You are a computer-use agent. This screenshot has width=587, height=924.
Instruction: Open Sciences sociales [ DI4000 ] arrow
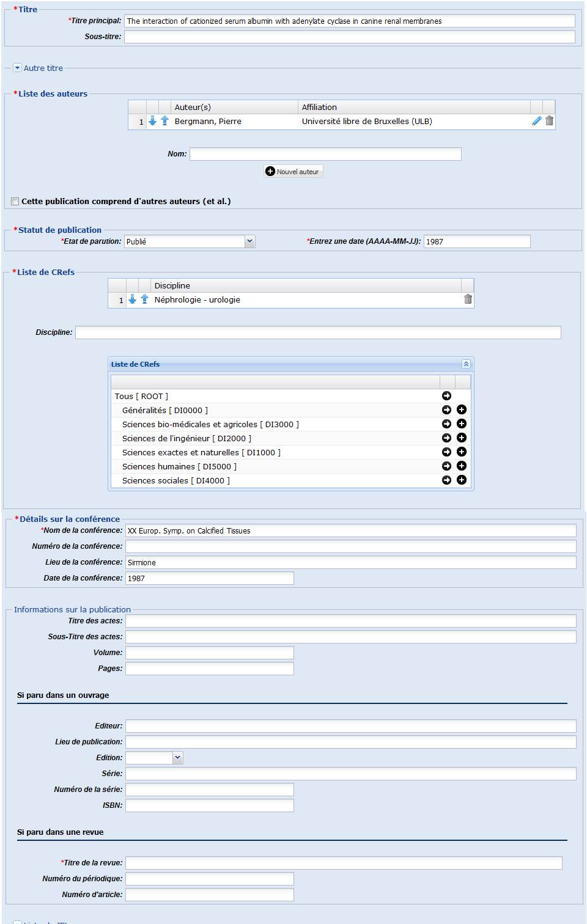pyautogui.click(x=446, y=480)
